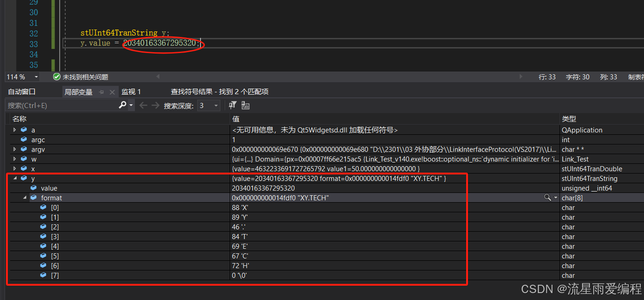Open the 查找符号结果 tab
The height and width of the screenshot is (300, 644).
click(x=219, y=92)
